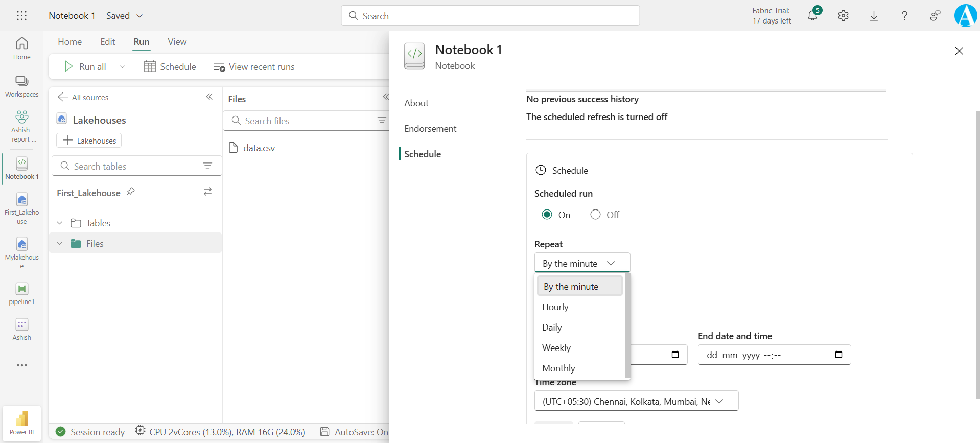
Task: Open the app launcher grid
Action: (21, 16)
